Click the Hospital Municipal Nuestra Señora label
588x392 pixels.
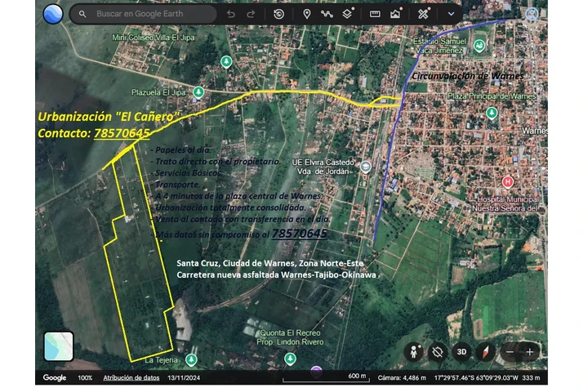[506, 203]
